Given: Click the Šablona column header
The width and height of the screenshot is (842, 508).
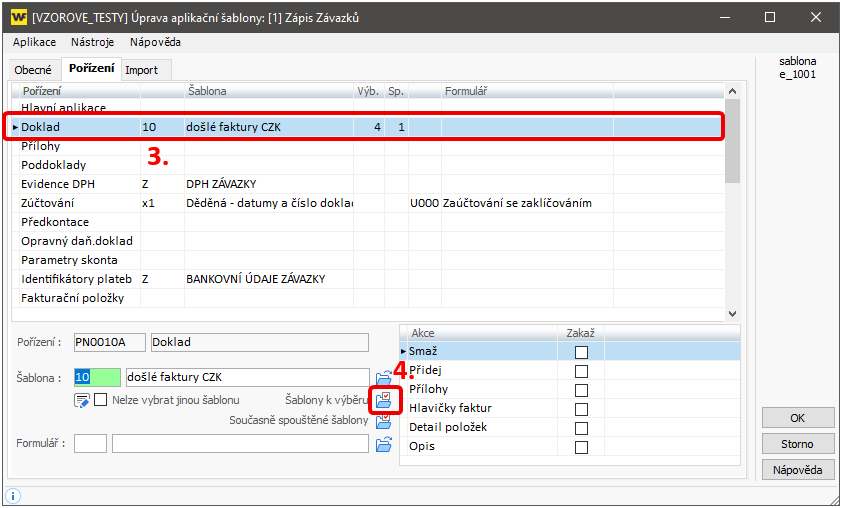Looking at the screenshot, I should tap(268, 91).
